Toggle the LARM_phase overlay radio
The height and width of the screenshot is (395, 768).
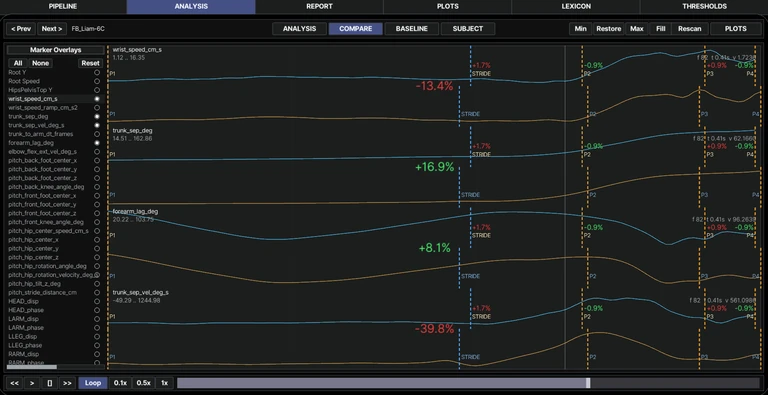click(x=97, y=328)
